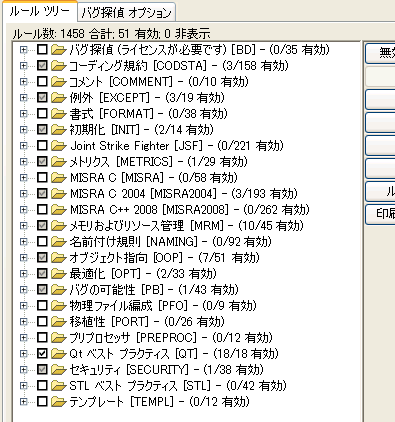Select 物理ファイル編成 [PFO] (0/9 有効) row
Screen dimensions: 395x422
(x=163, y=306)
